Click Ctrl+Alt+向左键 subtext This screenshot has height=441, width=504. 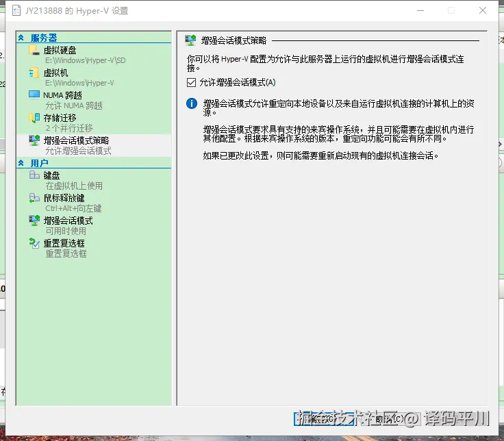pos(73,208)
